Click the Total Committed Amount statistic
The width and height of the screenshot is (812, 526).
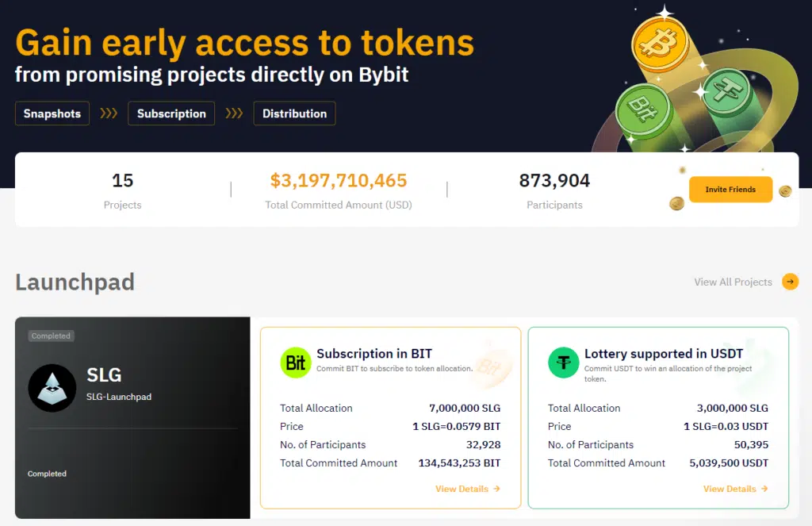[x=339, y=190]
